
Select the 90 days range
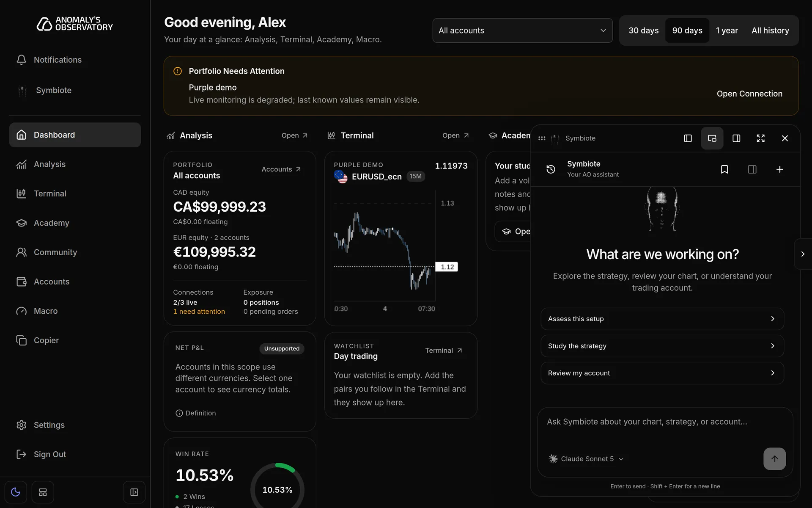[x=687, y=30]
